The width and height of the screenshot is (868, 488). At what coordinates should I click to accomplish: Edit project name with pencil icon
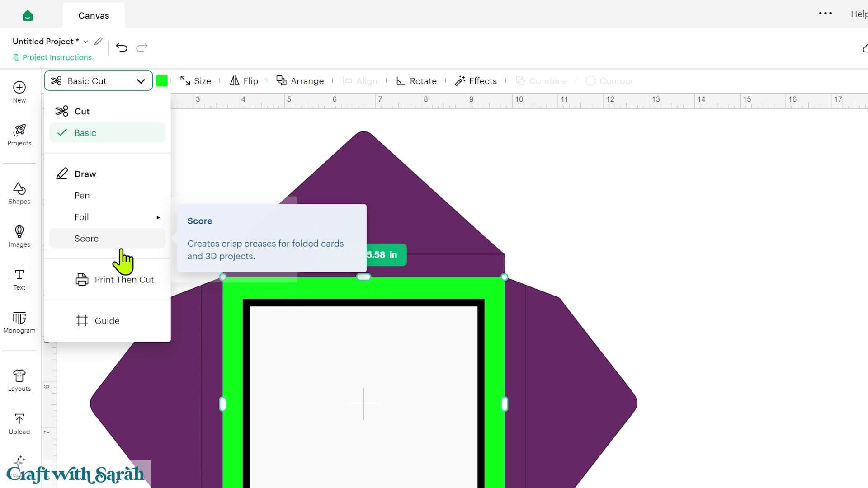point(98,41)
